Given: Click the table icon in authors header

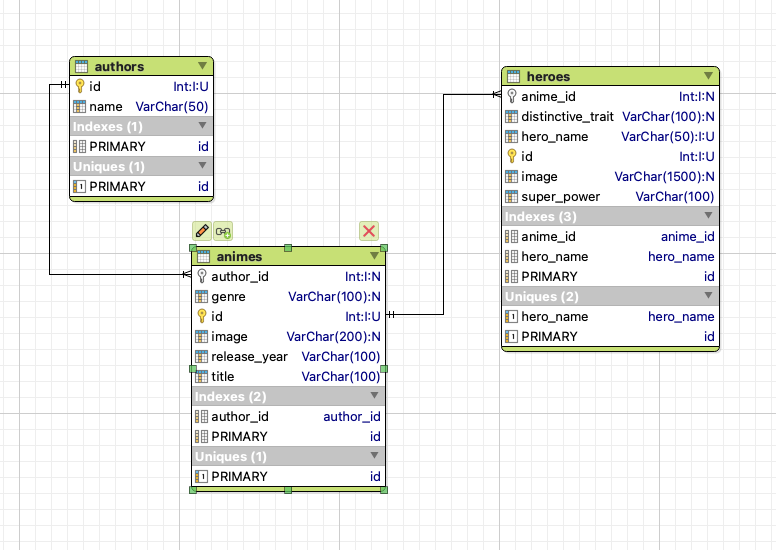Looking at the screenshot, I should [81, 66].
